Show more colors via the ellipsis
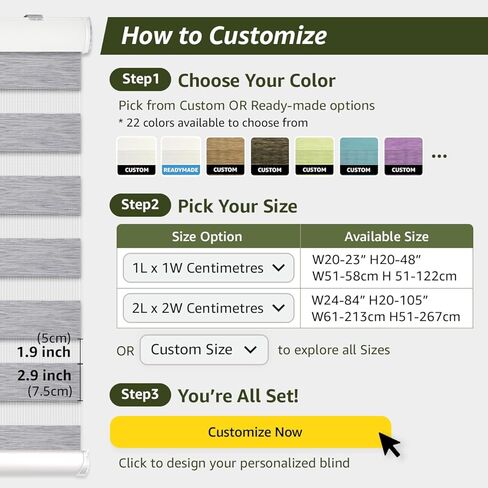The image size is (488, 488). tap(439, 156)
